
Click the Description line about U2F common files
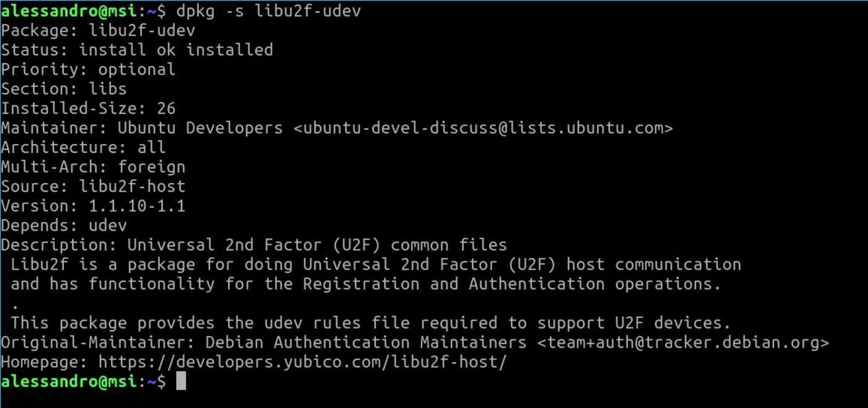pos(254,245)
